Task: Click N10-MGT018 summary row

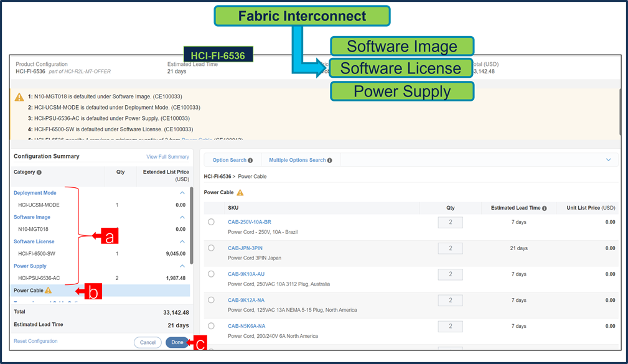Action: [x=100, y=229]
